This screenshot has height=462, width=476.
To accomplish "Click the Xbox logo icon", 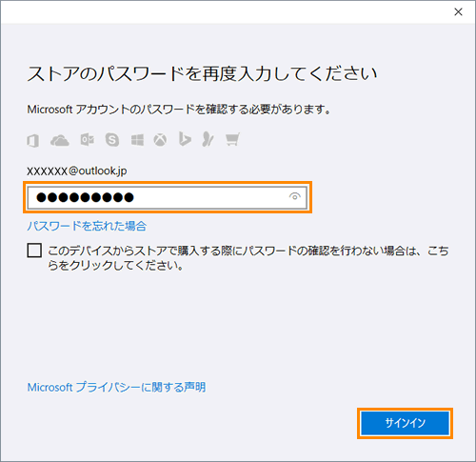I will 160,140.
